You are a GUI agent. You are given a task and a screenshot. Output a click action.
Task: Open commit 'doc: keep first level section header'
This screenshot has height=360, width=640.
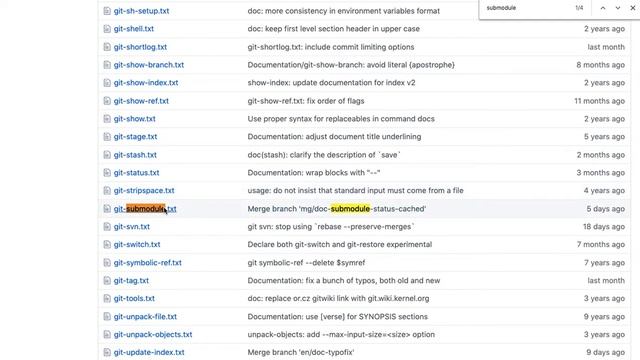[333, 29]
